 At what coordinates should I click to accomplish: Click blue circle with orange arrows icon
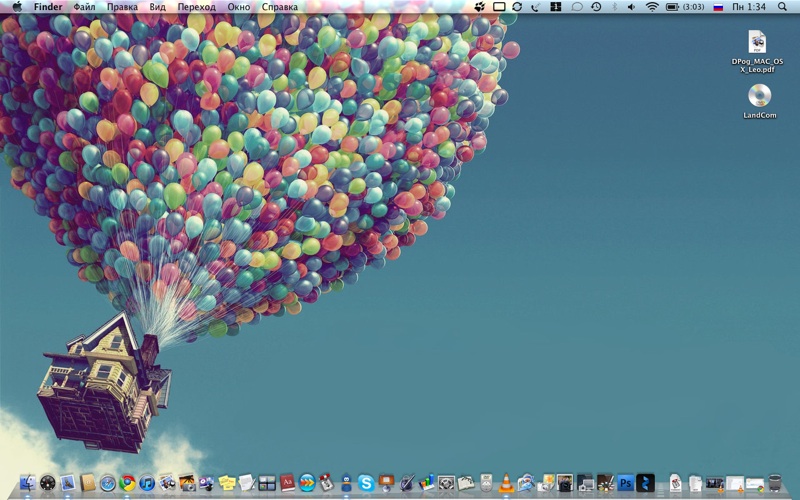coord(307,483)
